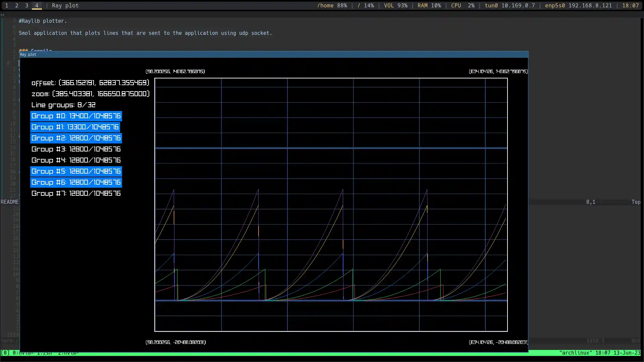Enable Group #7 line group
This screenshot has height=362, width=644.
coord(76,193)
